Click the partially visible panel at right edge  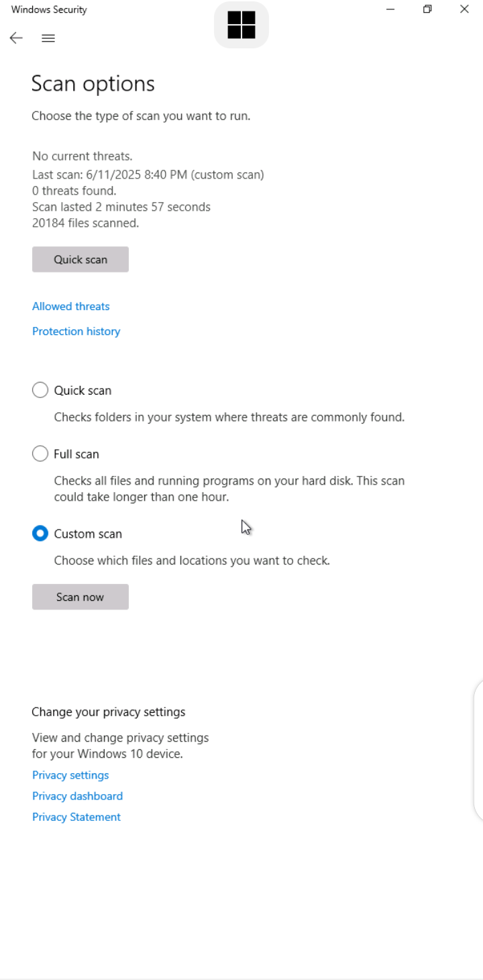coord(478,750)
